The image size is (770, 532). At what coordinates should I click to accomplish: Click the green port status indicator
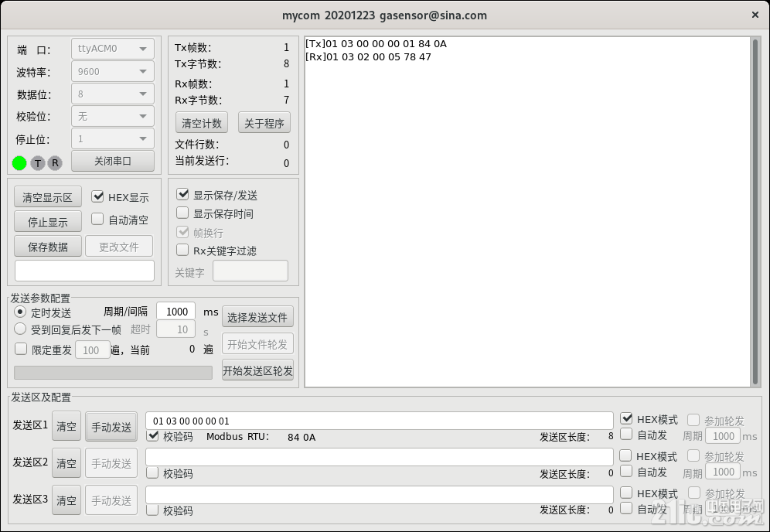(19, 162)
